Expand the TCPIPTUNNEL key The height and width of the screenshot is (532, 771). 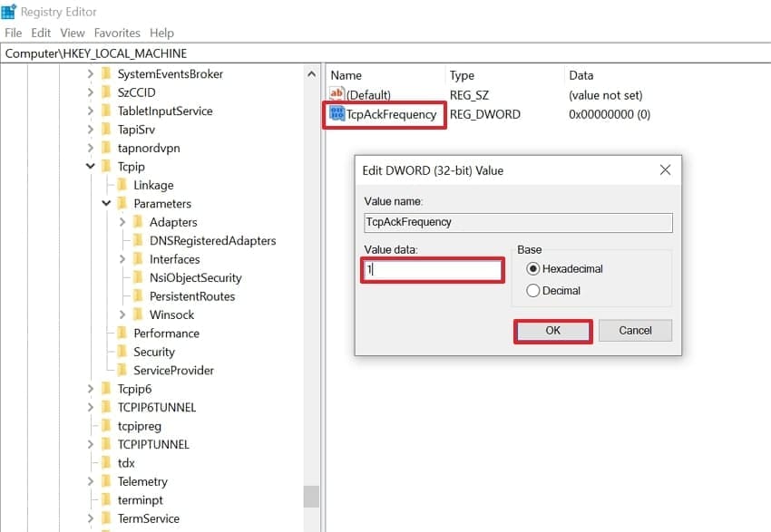tap(90, 444)
